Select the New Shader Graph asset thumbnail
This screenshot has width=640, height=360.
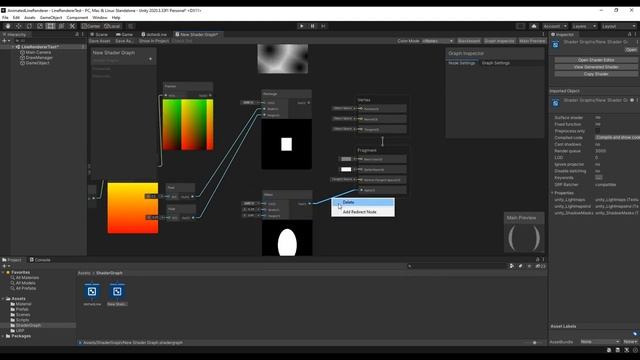click(x=117, y=291)
